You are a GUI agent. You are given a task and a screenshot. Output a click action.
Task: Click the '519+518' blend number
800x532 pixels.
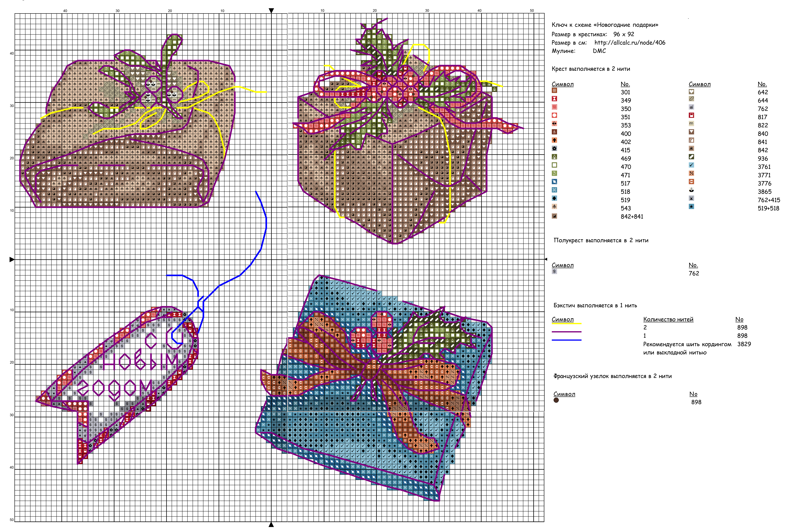pyautogui.click(x=768, y=208)
